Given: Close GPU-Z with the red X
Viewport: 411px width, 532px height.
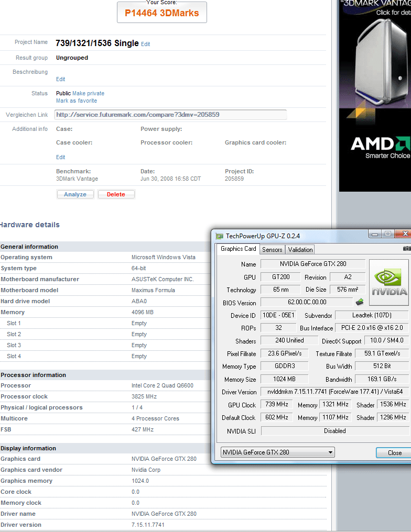Looking at the screenshot, I should (404, 234).
